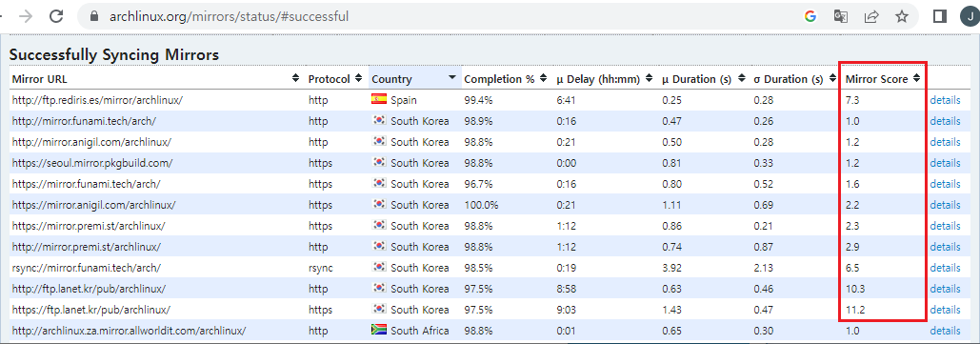The width and height of the screenshot is (980, 344).
Task: Click the 2.13 sigma duration value
Action: (763, 268)
